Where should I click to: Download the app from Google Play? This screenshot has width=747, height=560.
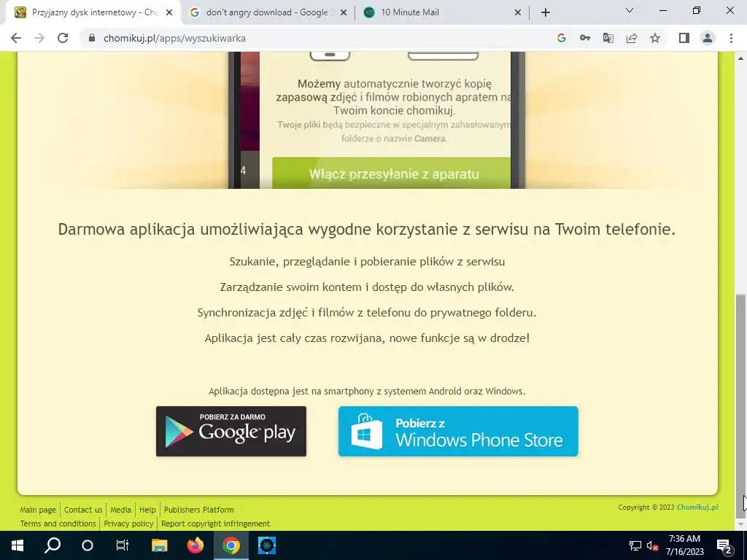(x=231, y=432)
